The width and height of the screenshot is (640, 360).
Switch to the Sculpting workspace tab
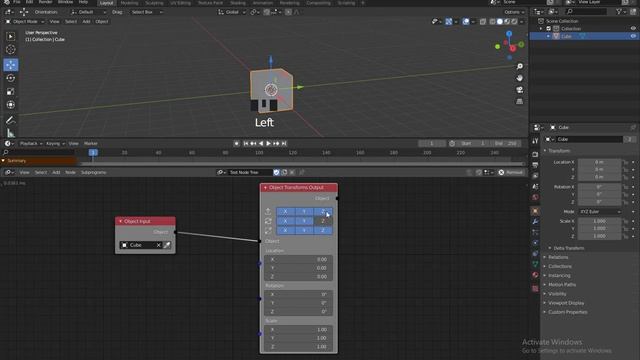pos(154,3)
